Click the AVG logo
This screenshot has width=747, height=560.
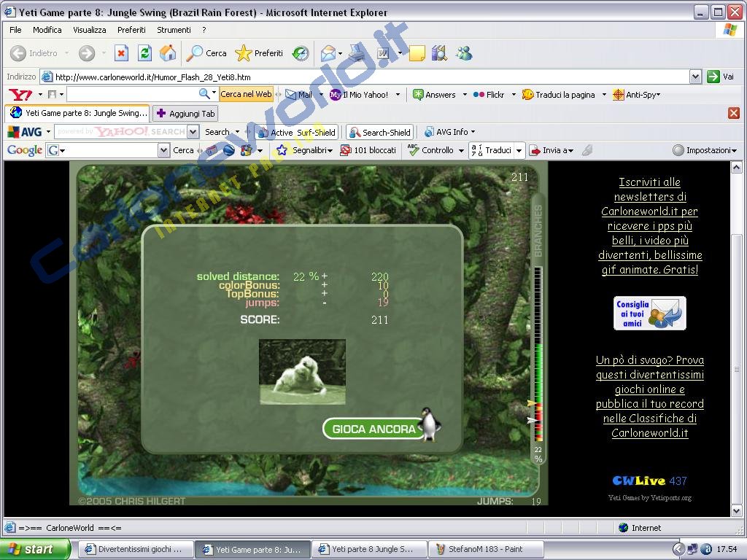[x=26, y=132]
